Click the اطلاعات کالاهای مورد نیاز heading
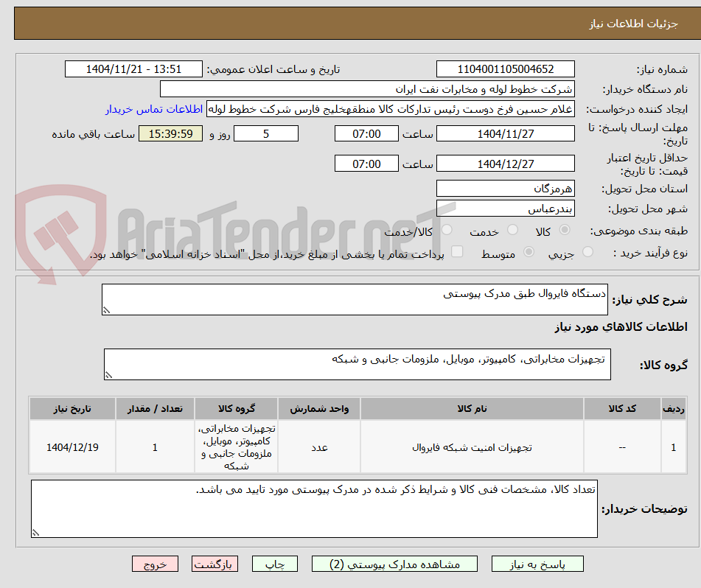701x588 pixels. (621, 327)
